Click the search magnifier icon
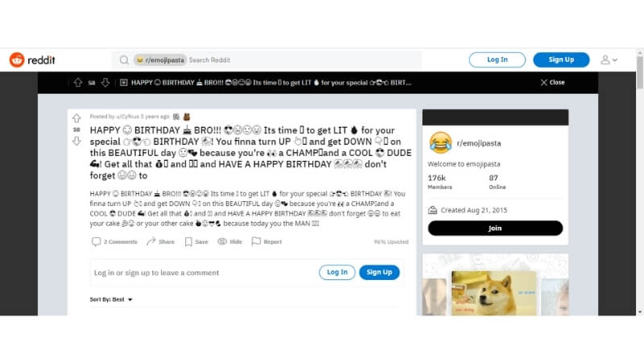Screen dimensions: 644x362 click(x=124, y=60)
